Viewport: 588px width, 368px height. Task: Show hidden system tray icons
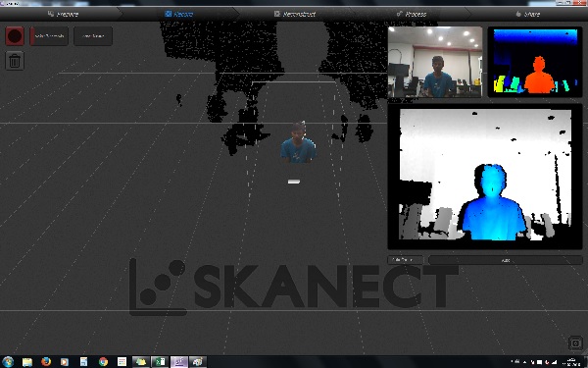tap(525, 362)
